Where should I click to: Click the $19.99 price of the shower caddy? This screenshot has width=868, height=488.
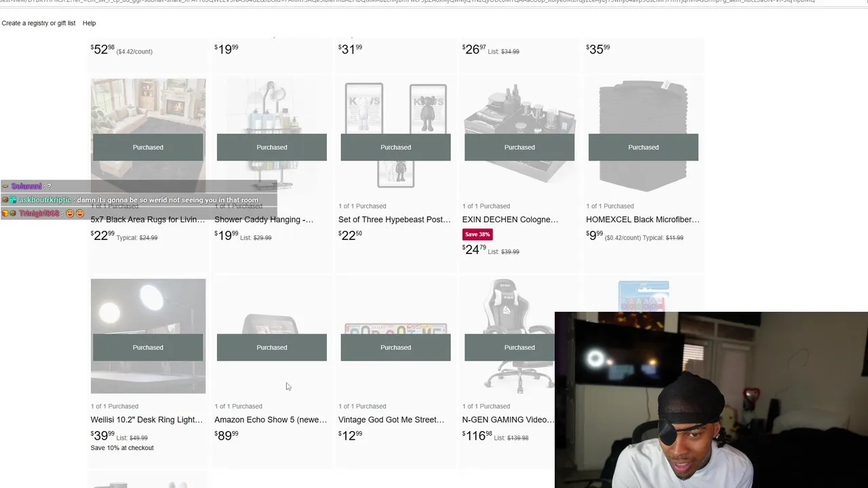226,235
